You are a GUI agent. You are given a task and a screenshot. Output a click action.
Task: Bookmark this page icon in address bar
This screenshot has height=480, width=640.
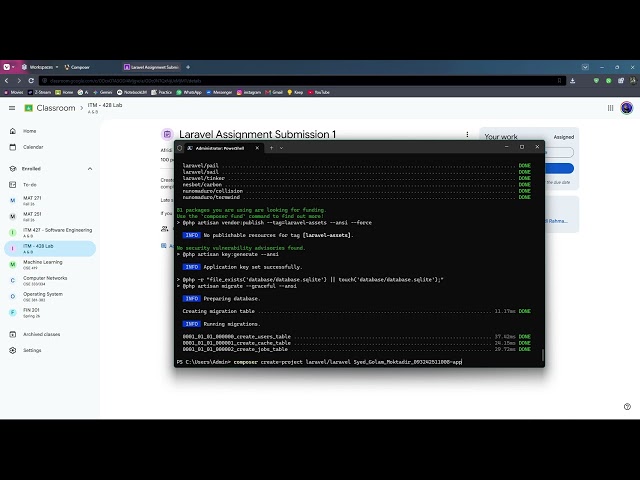coord(560,81)
